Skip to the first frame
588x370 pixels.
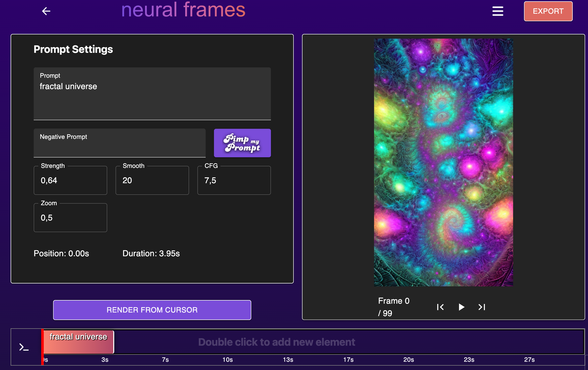click(x=440, y=307)
